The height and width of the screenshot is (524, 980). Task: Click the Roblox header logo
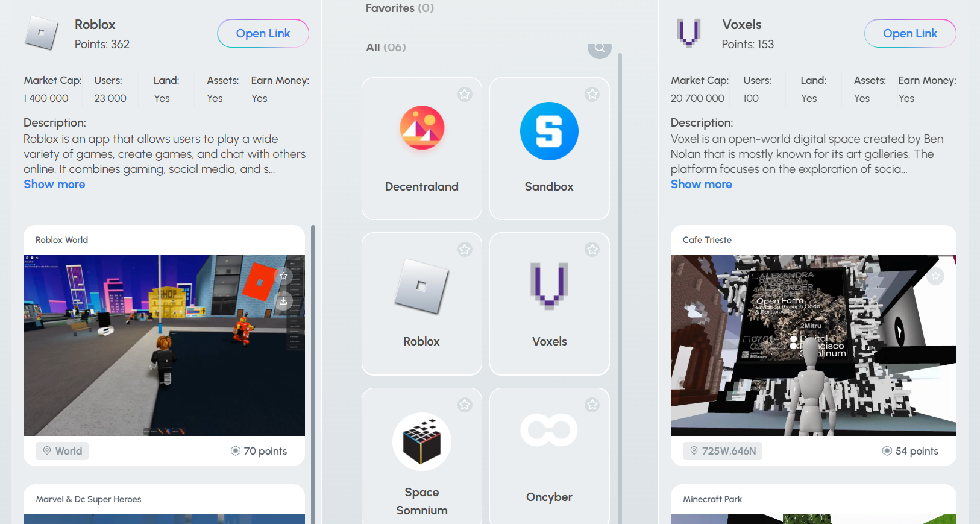[41, 33]
